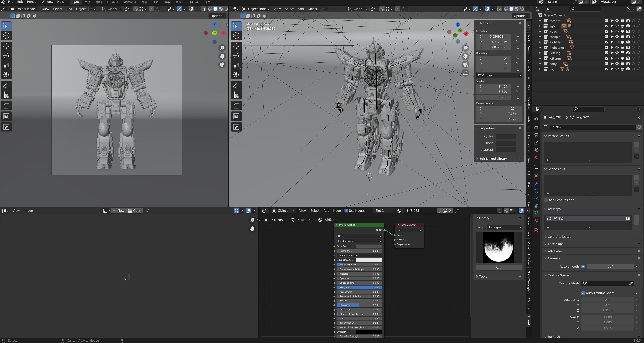
Task: Toggle the Use Nodes checkbox
Action: [346, 211]
